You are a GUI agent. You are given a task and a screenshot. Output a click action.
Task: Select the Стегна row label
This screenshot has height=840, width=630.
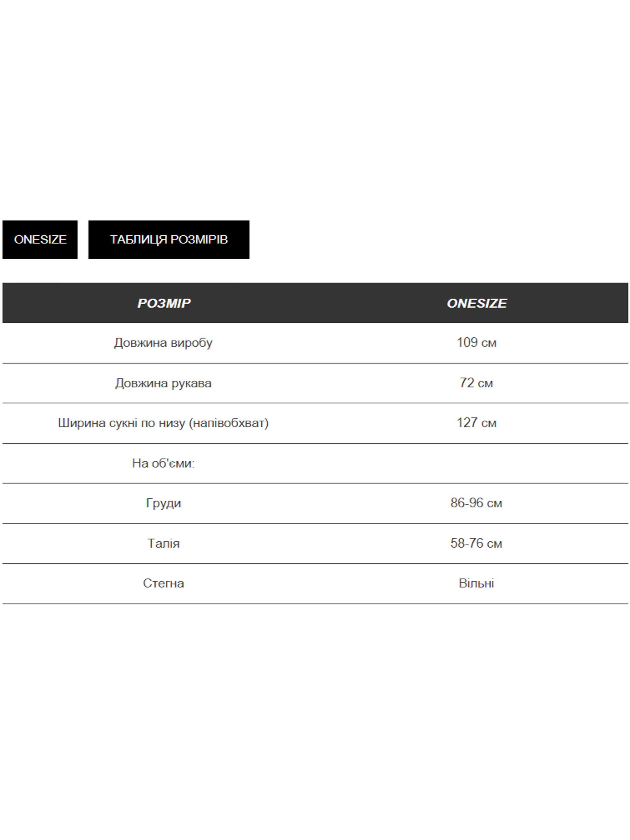(163, 584)
